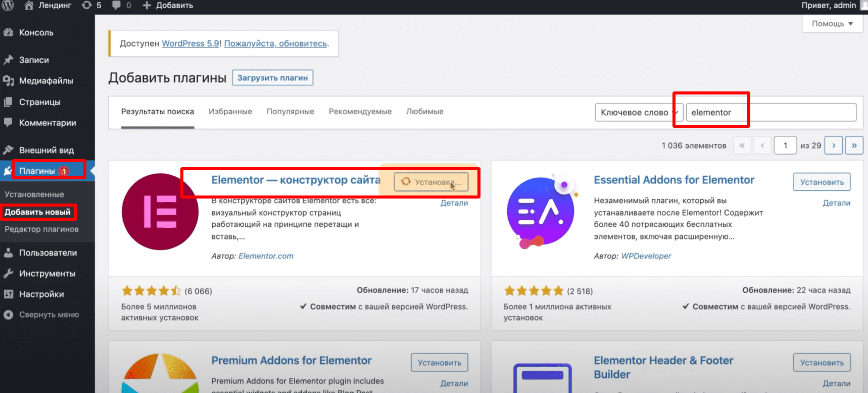Open Редактор плагинов submenu item

pos(41,229)
